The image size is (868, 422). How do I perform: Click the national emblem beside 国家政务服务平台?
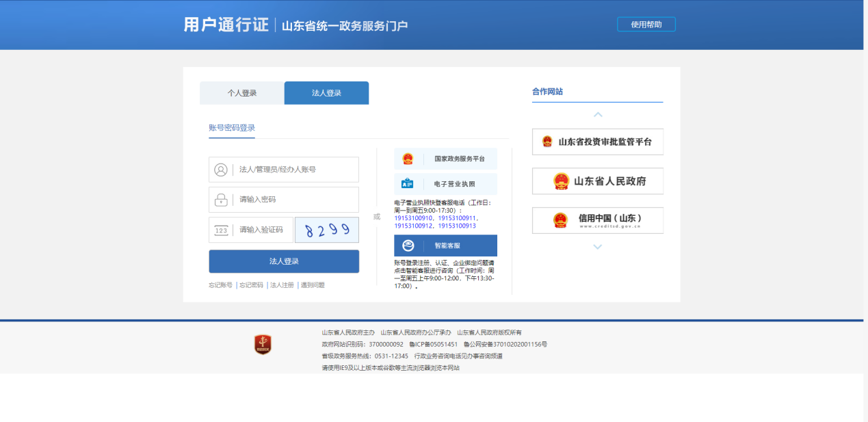pyautogui.click(x=408, y=159)
